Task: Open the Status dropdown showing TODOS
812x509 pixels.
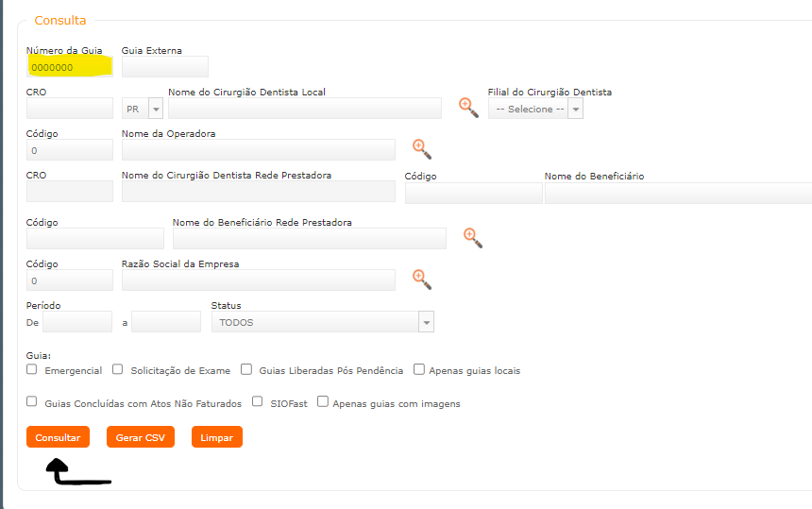Action: click(323, 322)
